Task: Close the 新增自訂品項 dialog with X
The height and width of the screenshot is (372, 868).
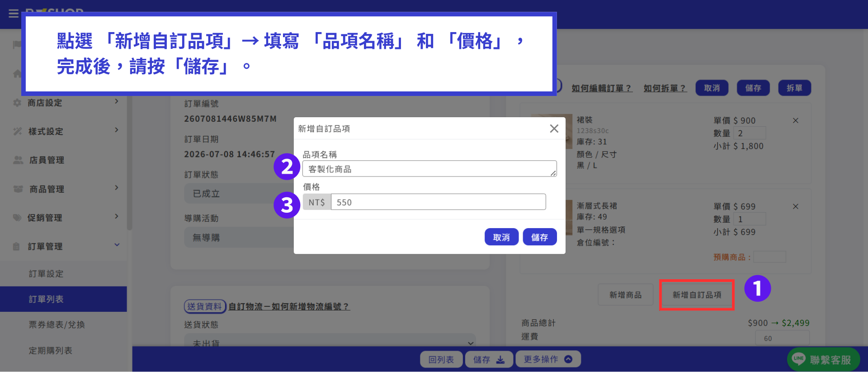Action: (554, 129)
